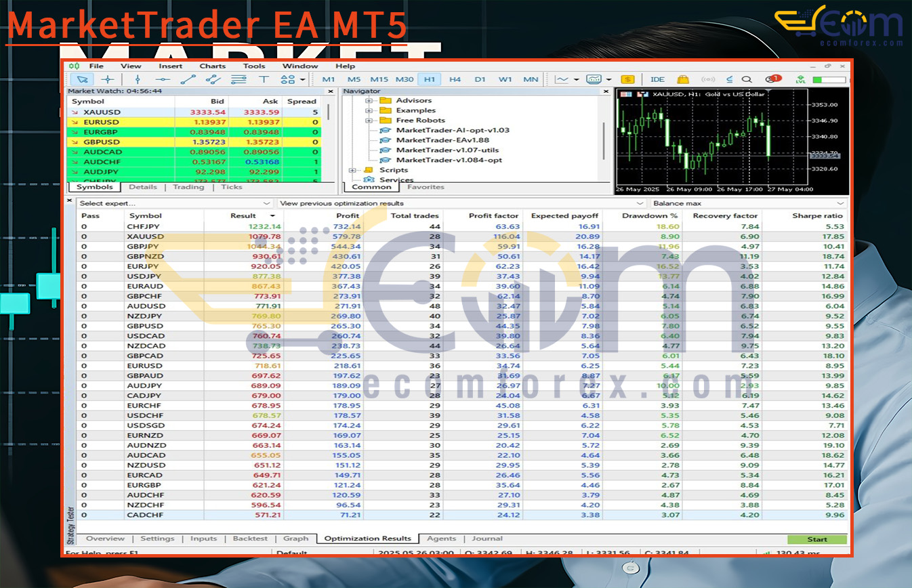912x588 pixels.
Task: Open MarketTrader-v1.084-opt in Navigator
Action: tap(449, 160)
